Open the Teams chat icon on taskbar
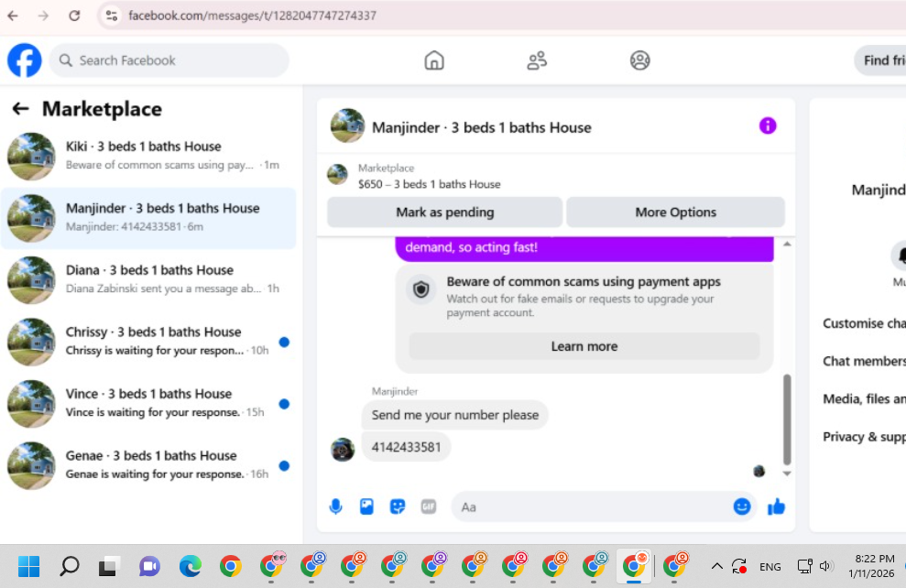This screenshot has height=588, width=906. click(x=149, y=566)
